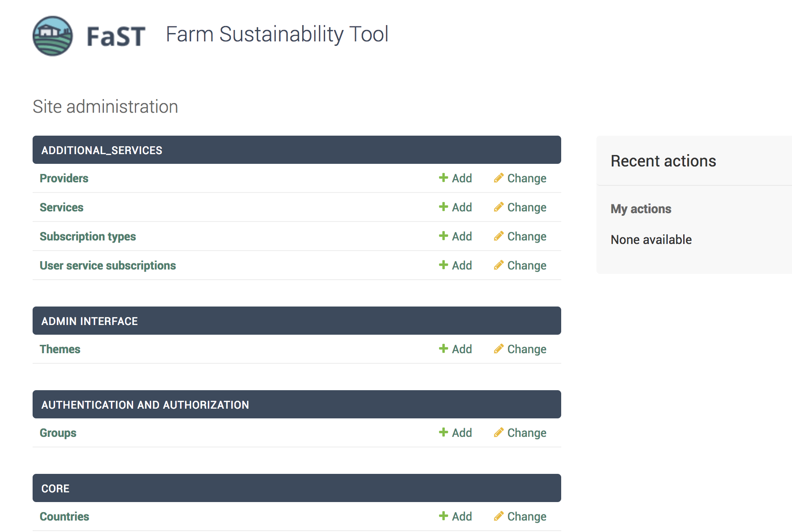Viewport: 792px width, 532px height.
Task: Click the pencil icon for Groups
Action: pyautogui.click(x=499, y=432)
